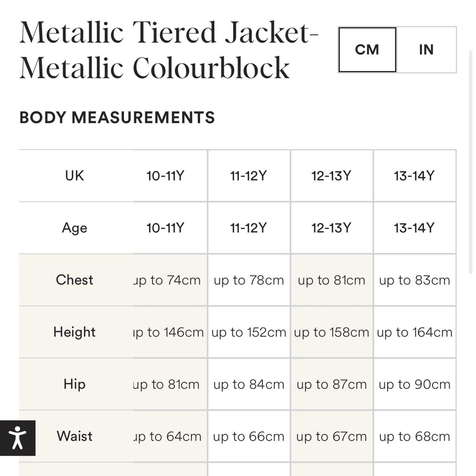Click the "up to 90cm" hip cell
Viewport: 476px width, 476px height.
pyautogui.click(x=415, y=384)
